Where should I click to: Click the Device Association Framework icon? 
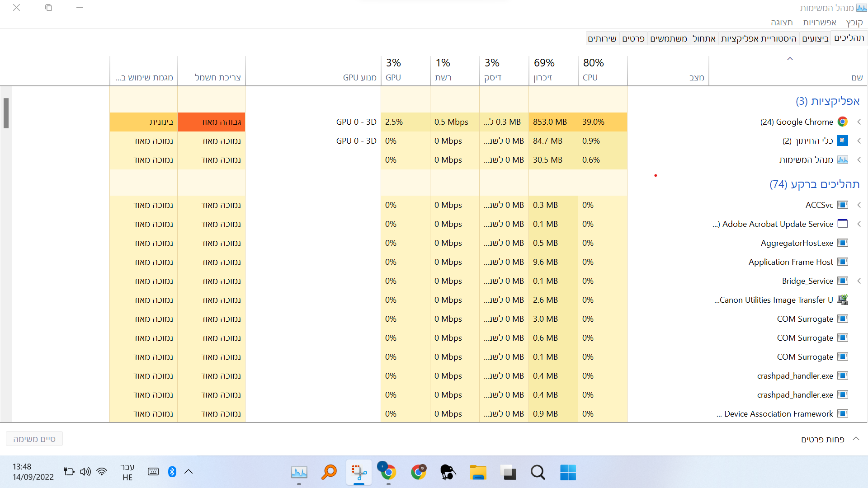(x=842, y=413)
